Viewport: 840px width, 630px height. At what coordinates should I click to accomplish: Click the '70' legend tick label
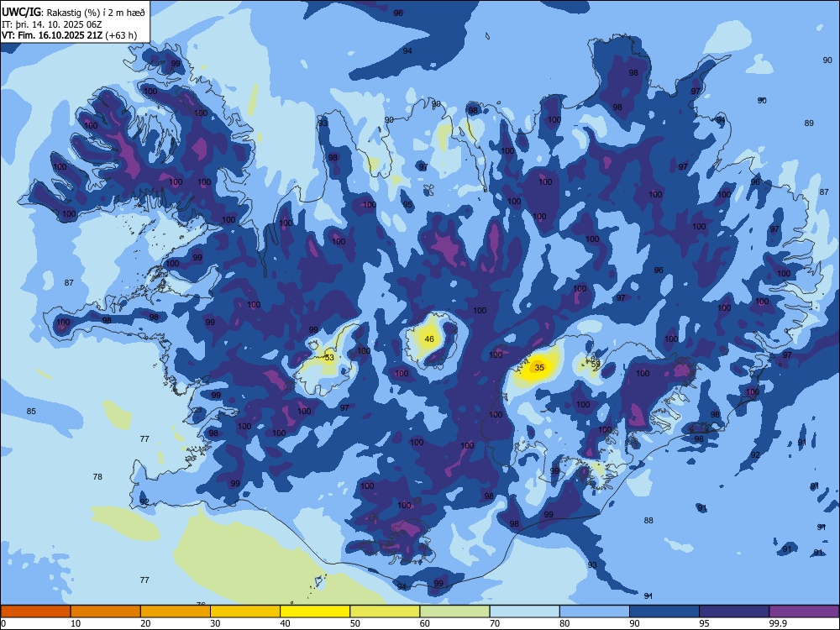click(x=495, y=623)
